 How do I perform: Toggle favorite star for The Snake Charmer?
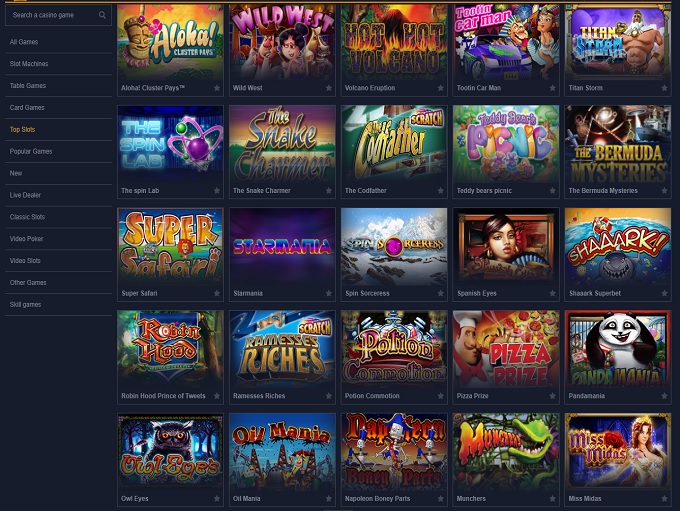[329, 190]
